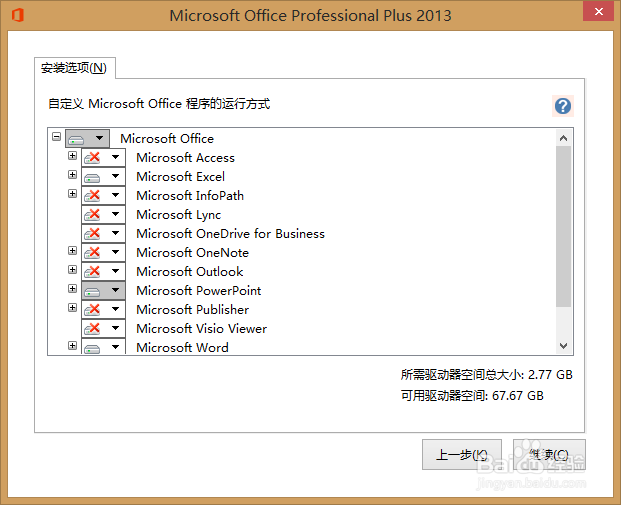Expand the Microsoft InfoPath tree node
The height and width of the screenshot is (505, 621).
(x=72, y=194)
